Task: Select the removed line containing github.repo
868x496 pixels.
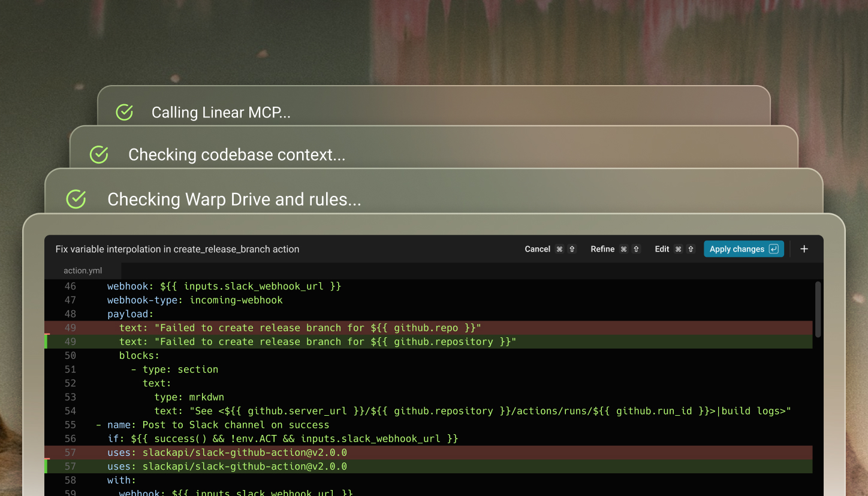Action: (300, 328)
